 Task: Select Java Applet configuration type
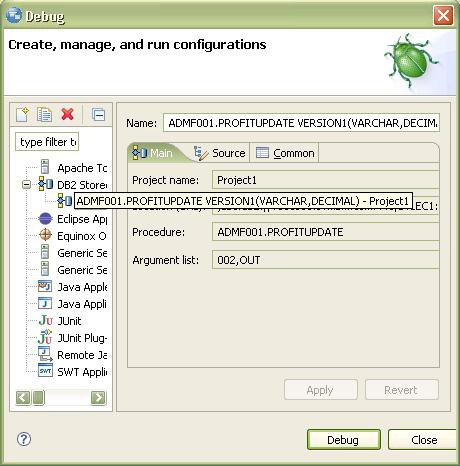tap(82, 287)
